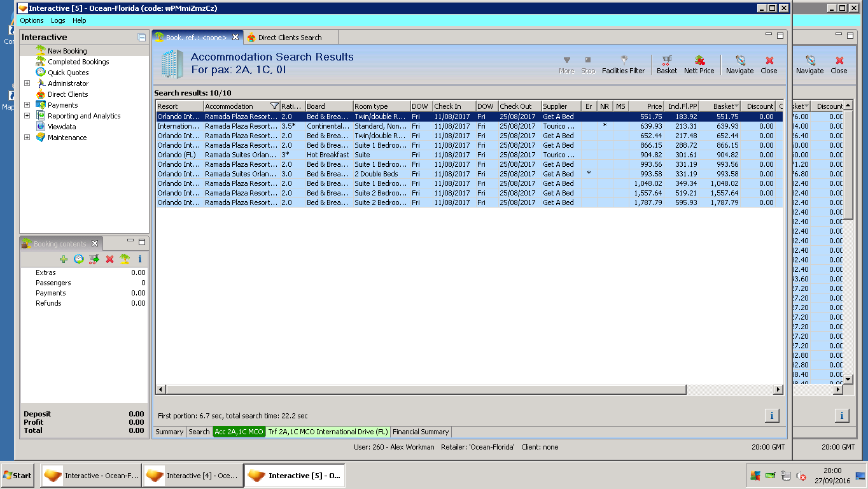Click the Payments dollar card icon

click(x=41, y=105)
